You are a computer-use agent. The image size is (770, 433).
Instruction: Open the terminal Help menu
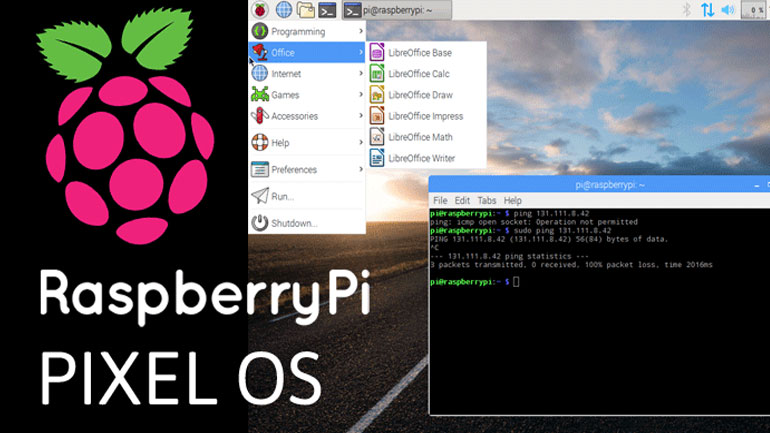[x=513, y=200]
